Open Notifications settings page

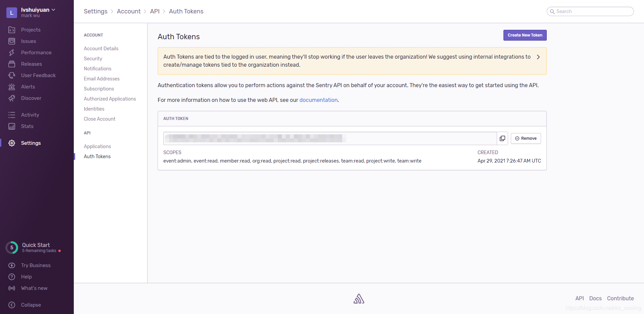(x=98, y=69)
